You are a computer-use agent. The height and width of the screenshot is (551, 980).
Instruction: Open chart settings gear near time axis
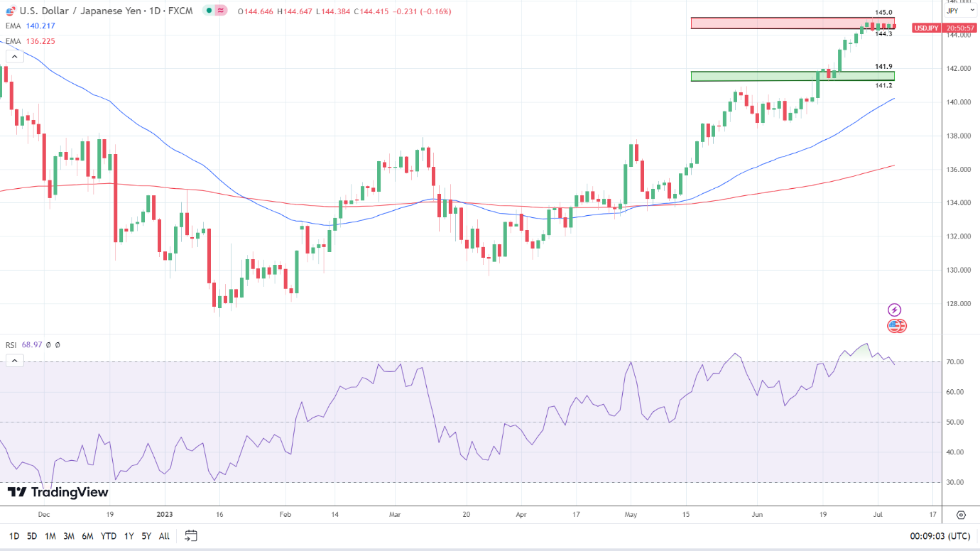(x=961, y=515)
